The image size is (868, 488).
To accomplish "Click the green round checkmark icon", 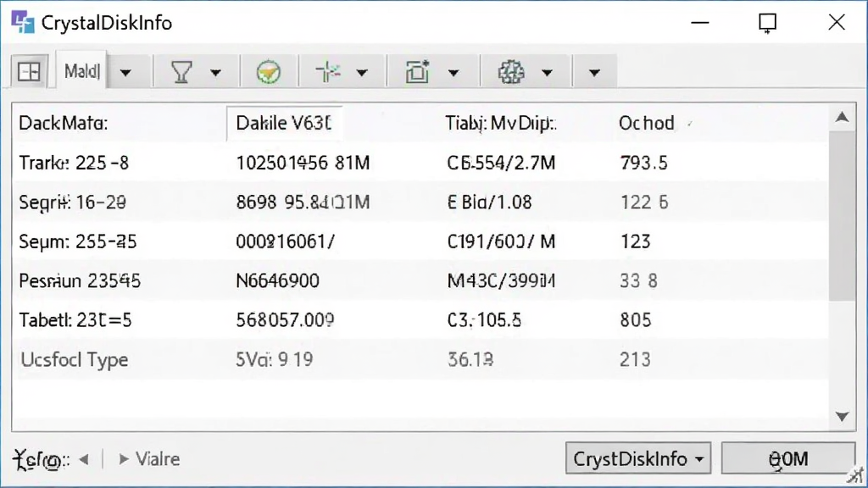I will coord(269,72).
